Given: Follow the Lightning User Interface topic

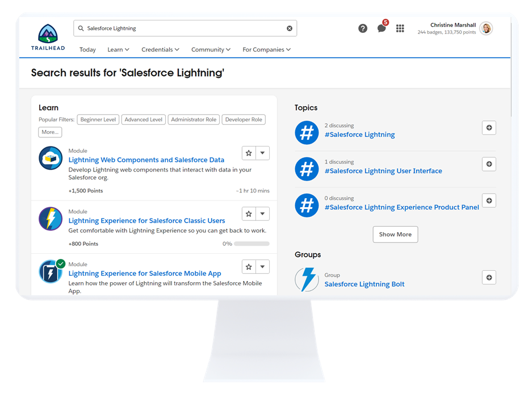Looking at the screenshot, I should (x=489, y=164).
